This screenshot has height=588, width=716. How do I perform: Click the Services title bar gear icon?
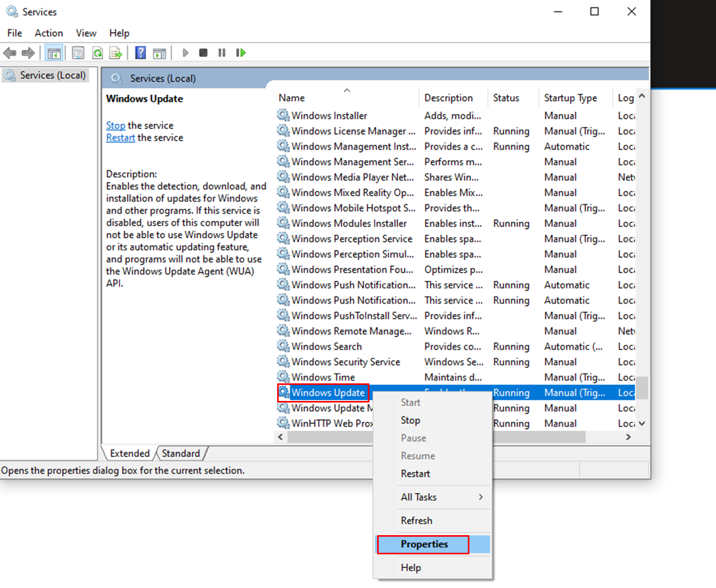click(x=11, y=11)
